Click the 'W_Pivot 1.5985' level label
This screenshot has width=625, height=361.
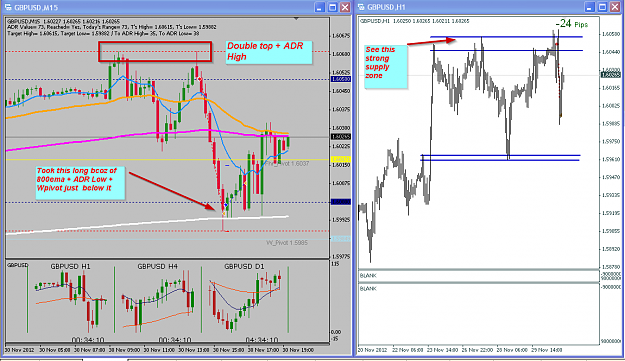pos(287,242)
